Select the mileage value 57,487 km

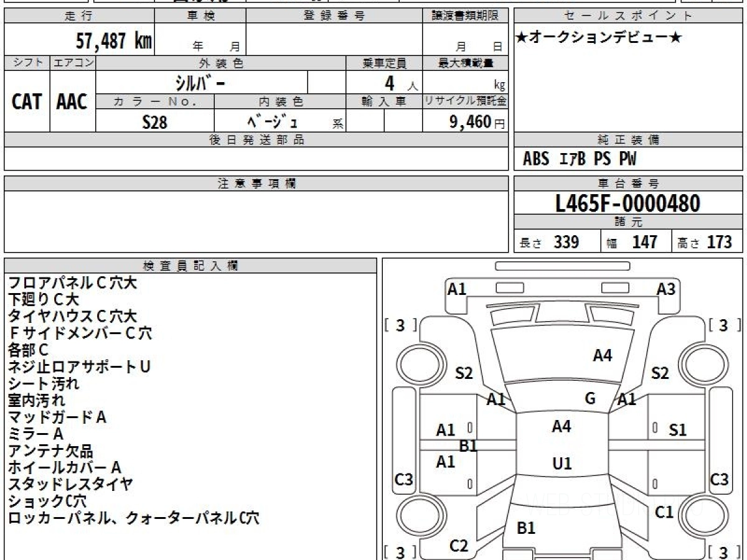point(114,41)
